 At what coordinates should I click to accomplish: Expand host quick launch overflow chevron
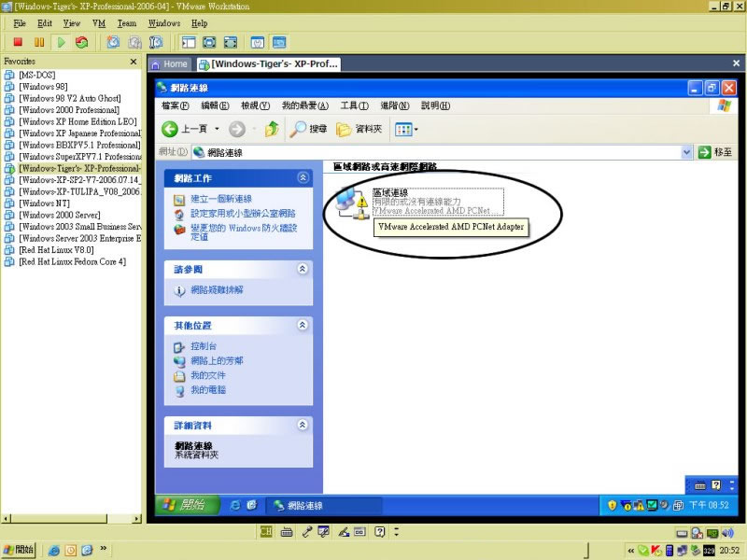pos(103,549)
